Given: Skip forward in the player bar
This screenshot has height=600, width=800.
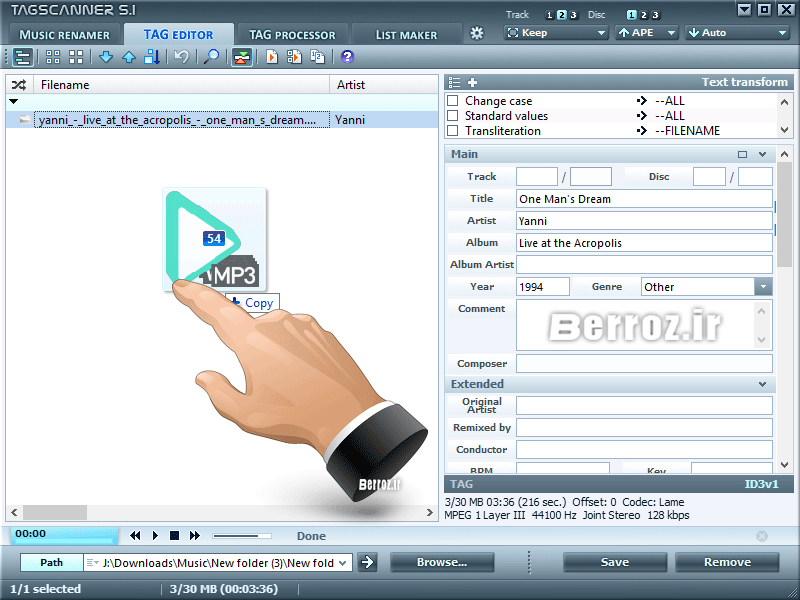Looking at the screenshot, I should pos(194,536).
